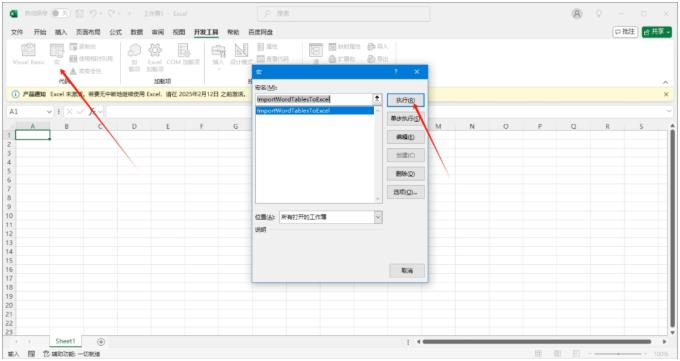Click the row 10 header
This screenshot has width=680, height=361.
9,216
